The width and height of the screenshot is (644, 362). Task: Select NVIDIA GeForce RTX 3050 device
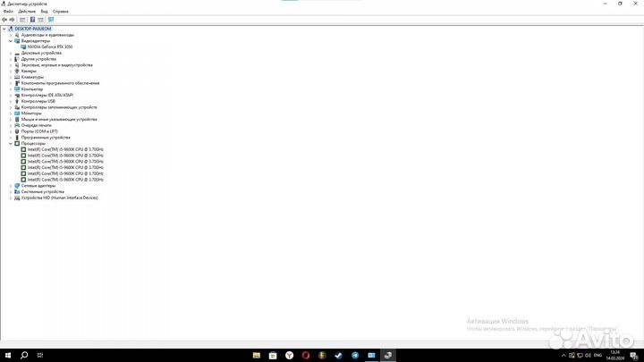(x=50, y=46)
